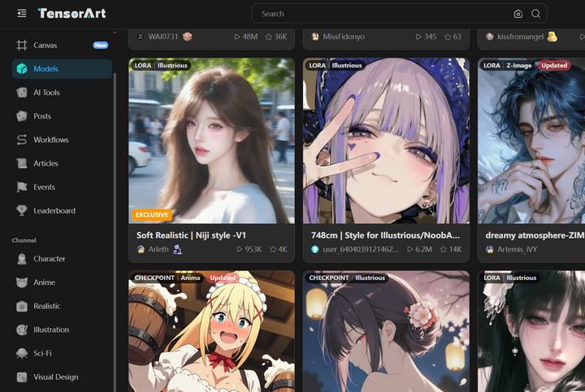The height and width of the screenshot is (392, 585).
Task: Open 748cm style model thumbnail
Action: point(386,141)
